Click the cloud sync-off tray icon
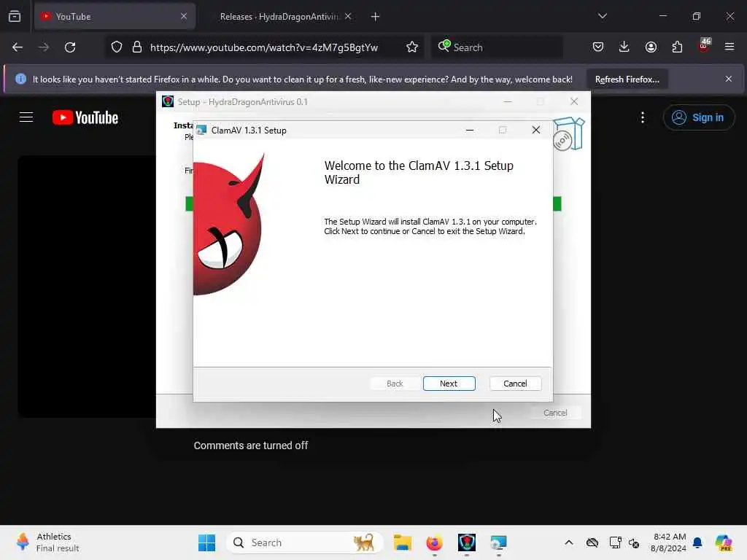 pyautogui.click(x=592, y=542)
